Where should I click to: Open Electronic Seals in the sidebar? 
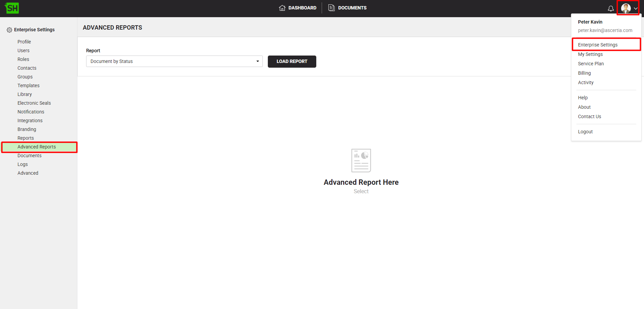click(x=34, y=103)
